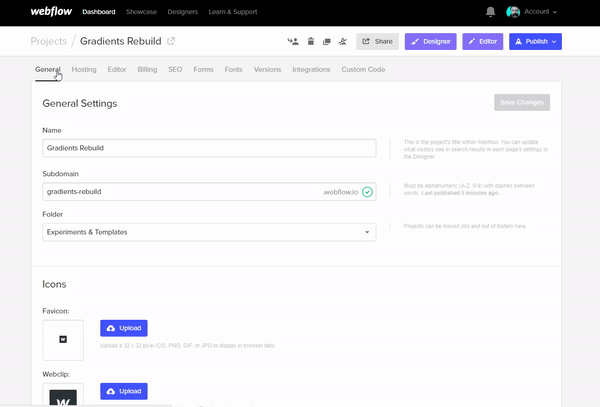The image size is (600, 407).
Task: Click the Webclip: label
Action: tap(56, 374)
